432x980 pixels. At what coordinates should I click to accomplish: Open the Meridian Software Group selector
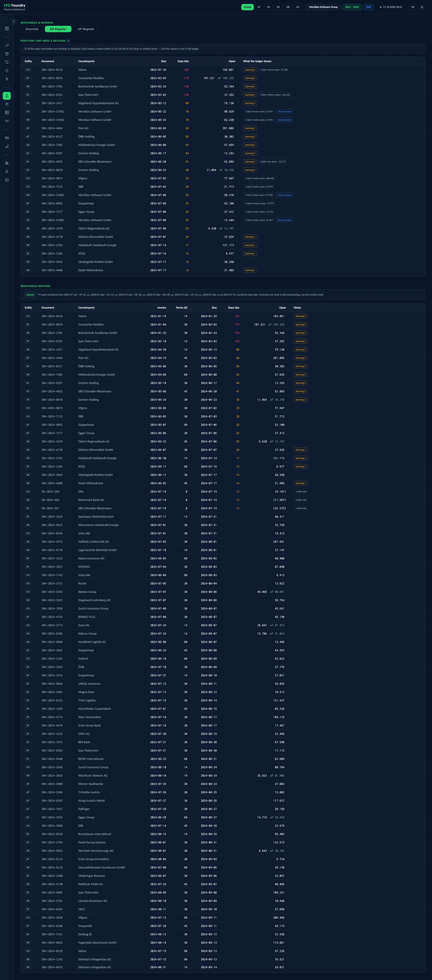coord(323,7)
